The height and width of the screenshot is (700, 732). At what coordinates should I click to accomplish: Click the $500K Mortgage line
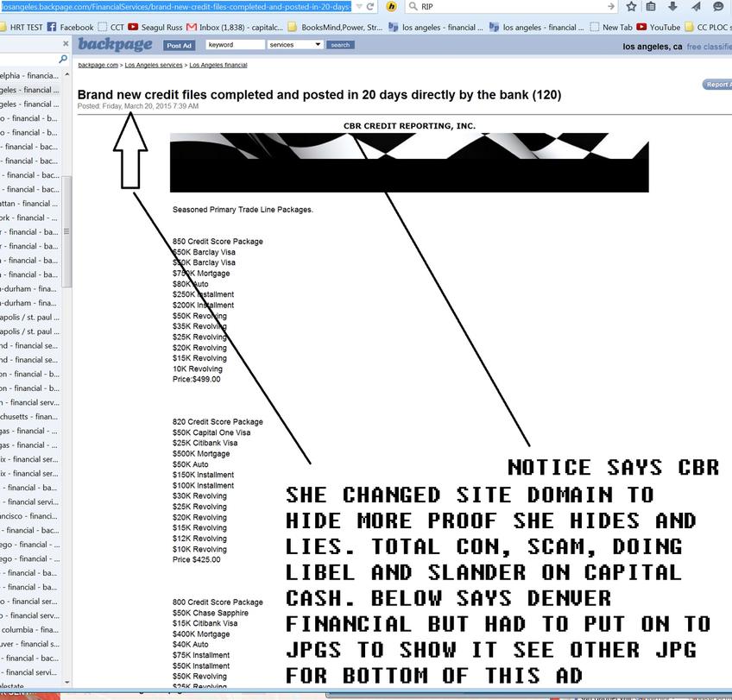click(x=201, y=454)
